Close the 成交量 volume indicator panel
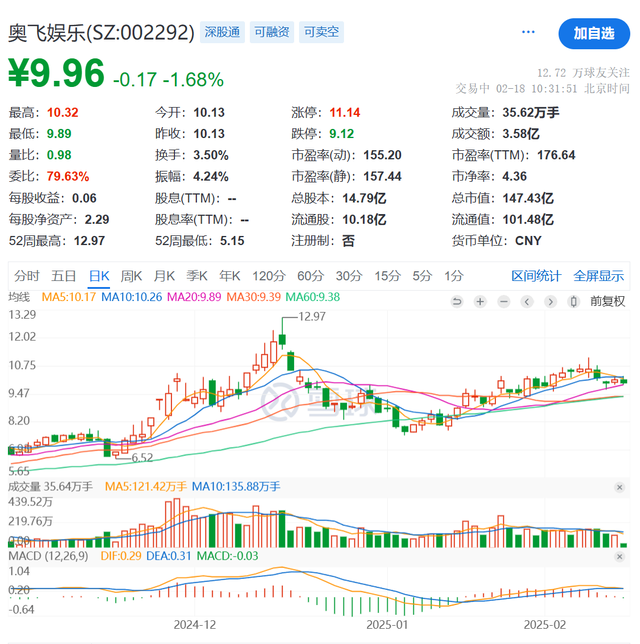640x644 pixels. tap(619, 487)
